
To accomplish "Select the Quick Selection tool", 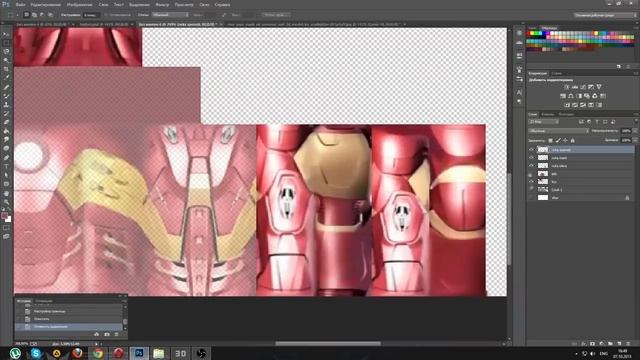I will (6, 60).
